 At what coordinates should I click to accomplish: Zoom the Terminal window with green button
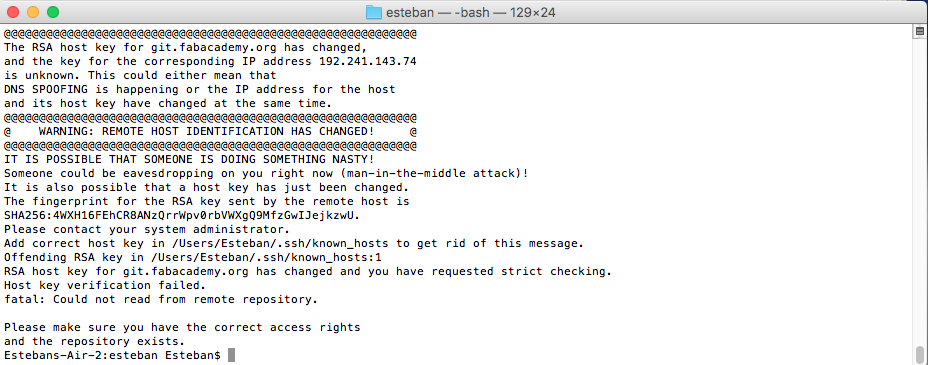(53, 12)
